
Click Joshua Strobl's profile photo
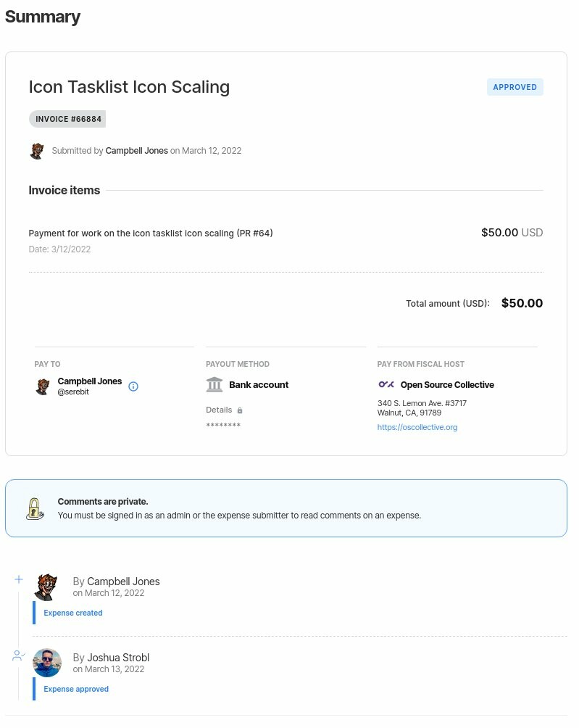[x=47, y=663]
